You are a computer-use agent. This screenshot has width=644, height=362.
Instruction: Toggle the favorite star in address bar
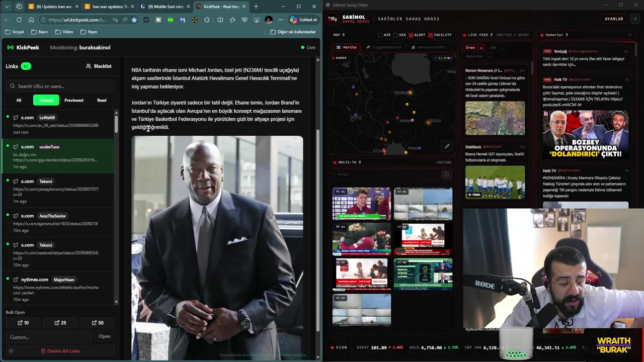(134, 20)
